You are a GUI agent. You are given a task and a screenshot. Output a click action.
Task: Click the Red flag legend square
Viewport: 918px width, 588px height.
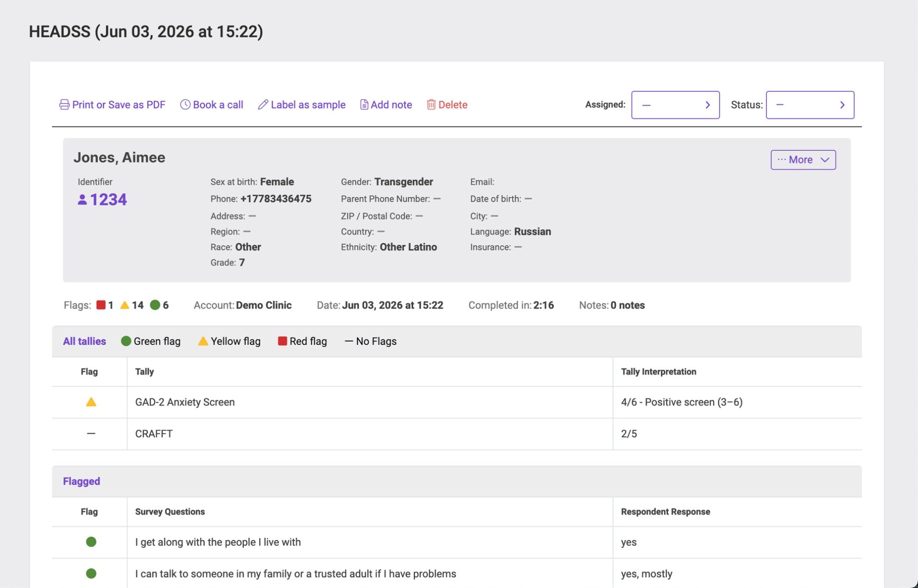(282, 341)
